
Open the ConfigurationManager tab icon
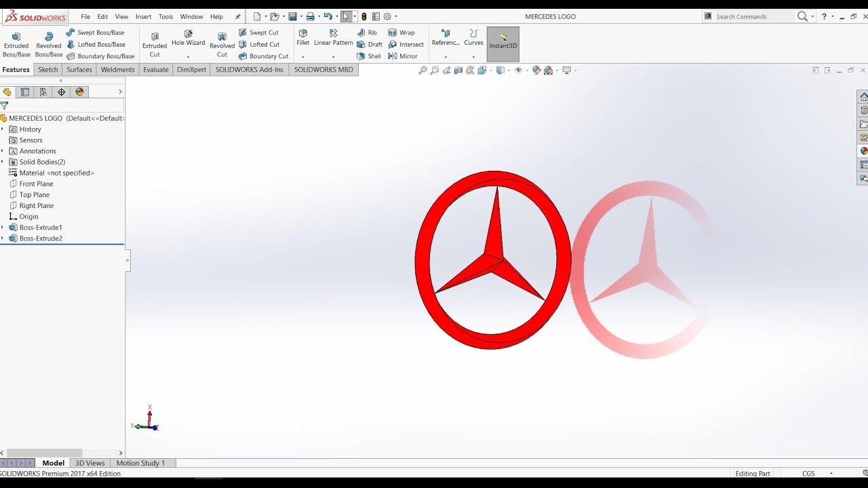click(x=43, y=92)
